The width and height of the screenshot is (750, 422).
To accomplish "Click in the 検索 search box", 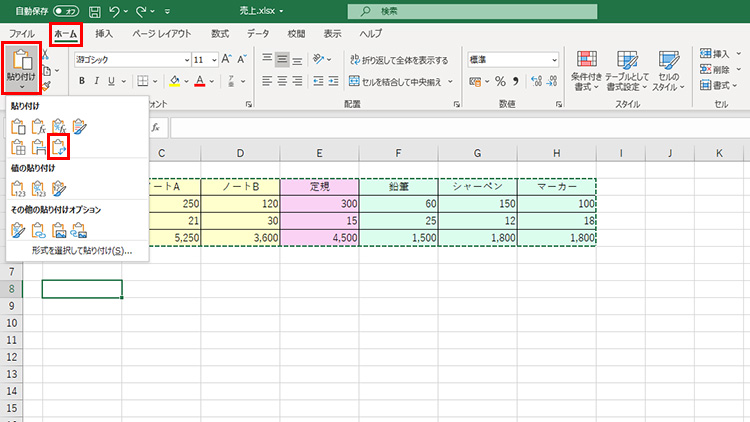I will point(450,12).
